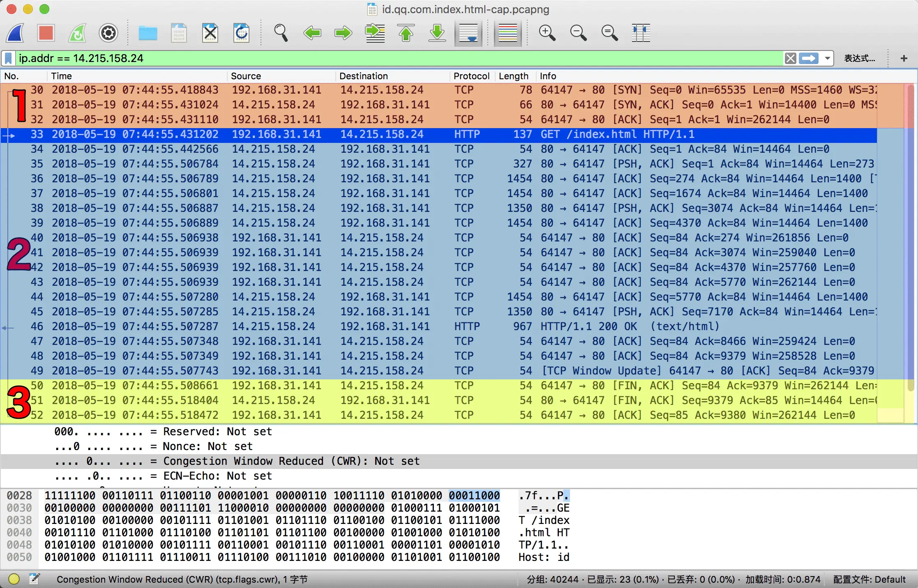Close the capture file with the X icon

point(210,33)
